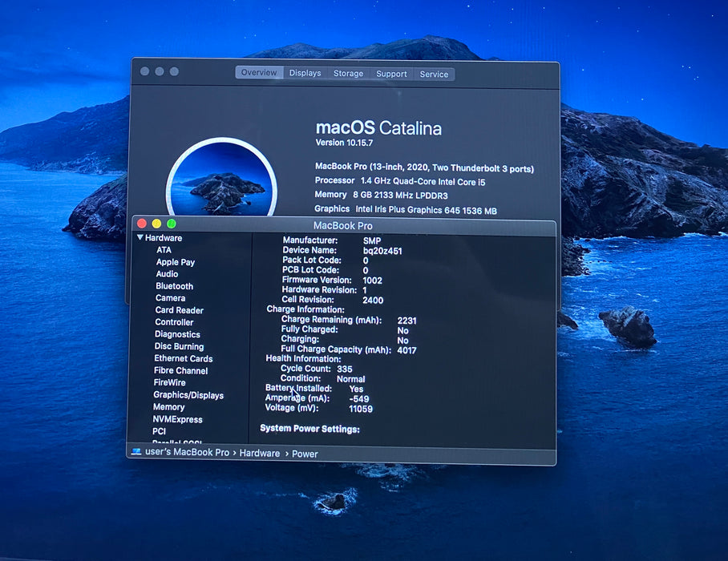The width and height of the screenshot is (728, 561).
Task: Click the MacBook Pro model line
Action: tap(424, 167)
